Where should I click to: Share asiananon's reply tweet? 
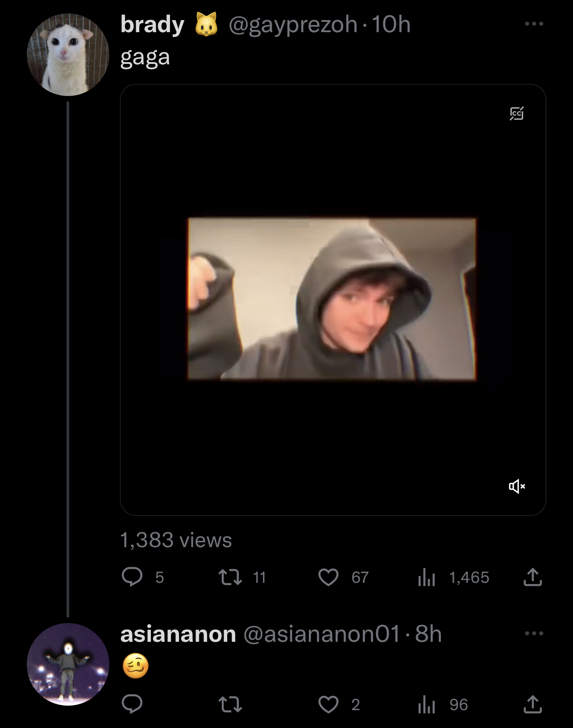[x=532, y=704]
